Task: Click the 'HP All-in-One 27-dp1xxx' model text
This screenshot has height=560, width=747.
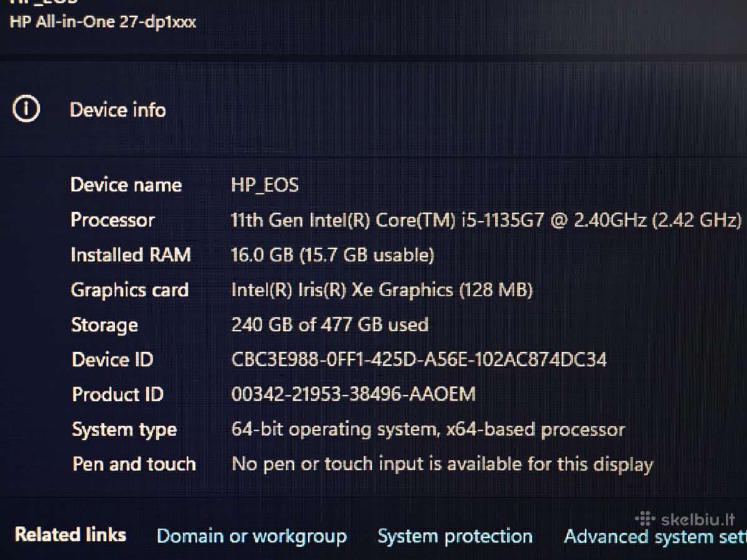Action: tap(103, 22)
